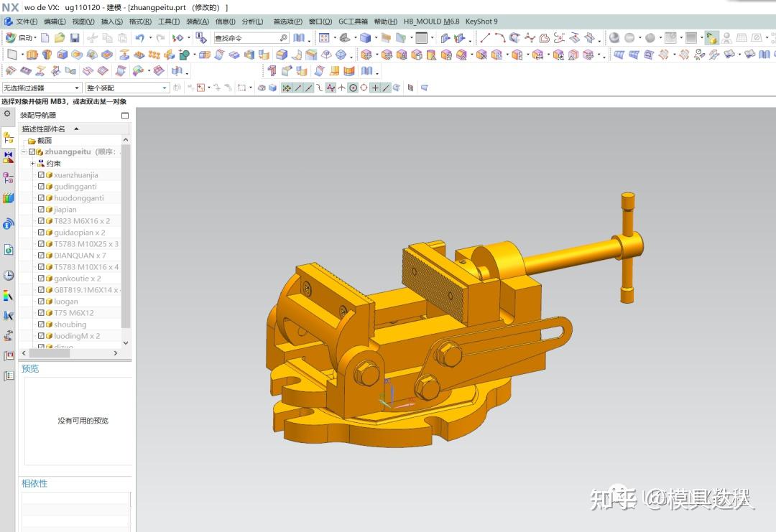Viewport: 776px width, 532px height.
Task: Click the 启动 start button
Action: pos(21,37)
